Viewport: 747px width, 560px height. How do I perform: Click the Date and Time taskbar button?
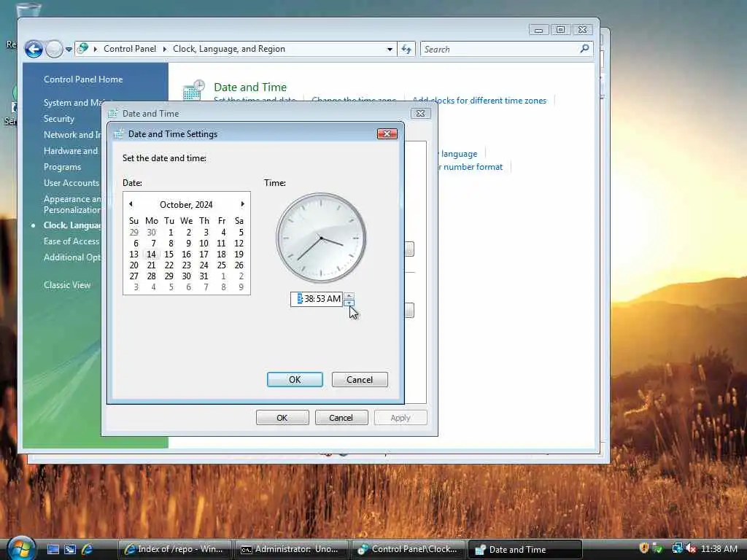point(525,549)
